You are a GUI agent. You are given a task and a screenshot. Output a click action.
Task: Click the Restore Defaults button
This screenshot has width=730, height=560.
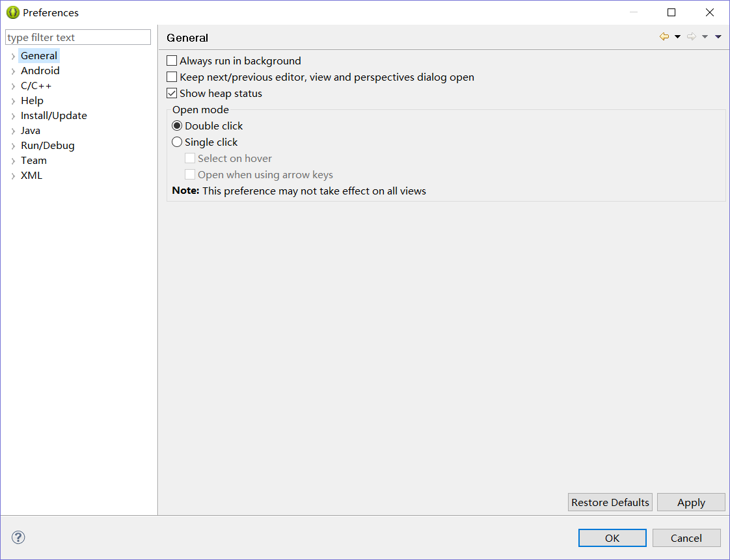click(610, 501)
